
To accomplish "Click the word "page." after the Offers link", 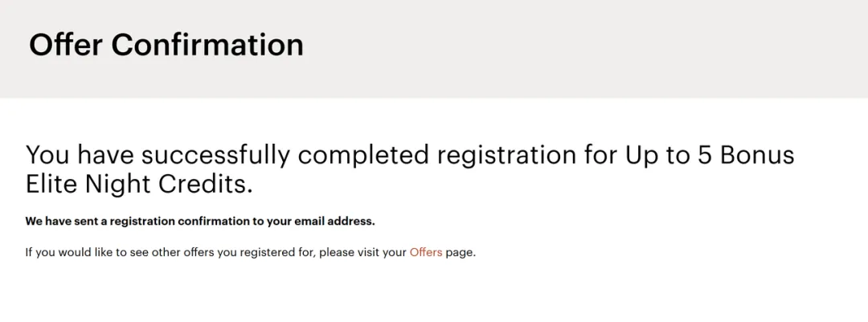I will (x=461, y=252).
